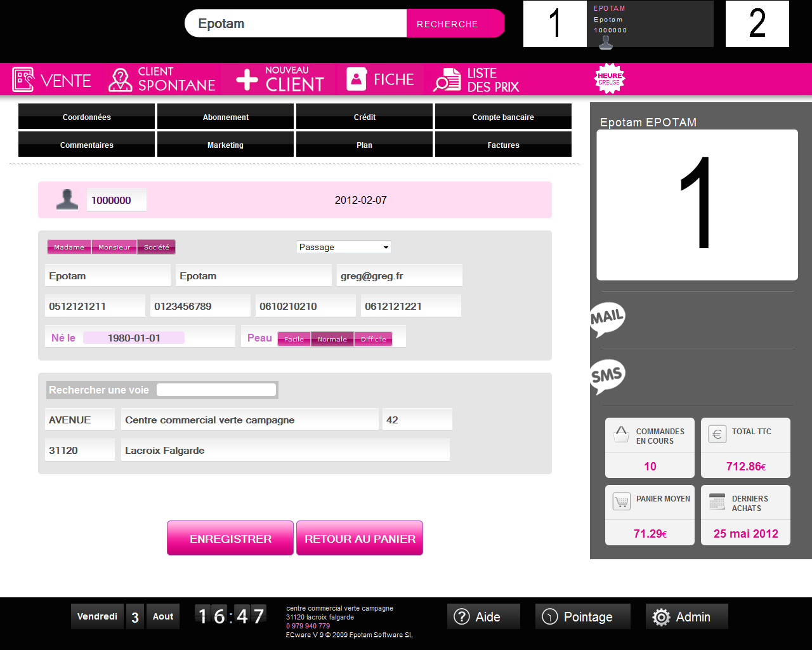Click the Heure Creuse starburst badge
812x650 pixels.
point(610,79)
